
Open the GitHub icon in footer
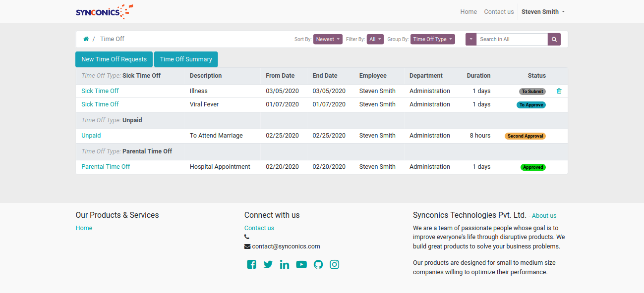(318, 264)
